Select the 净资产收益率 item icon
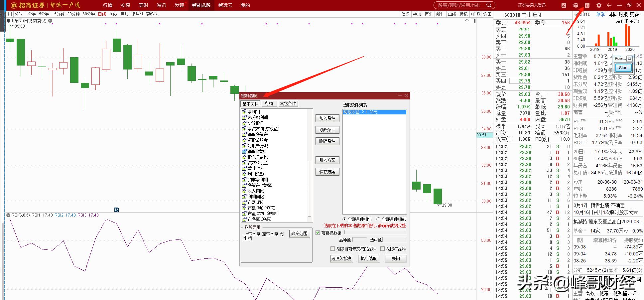The image size is (644, 300). coord(244,185)
